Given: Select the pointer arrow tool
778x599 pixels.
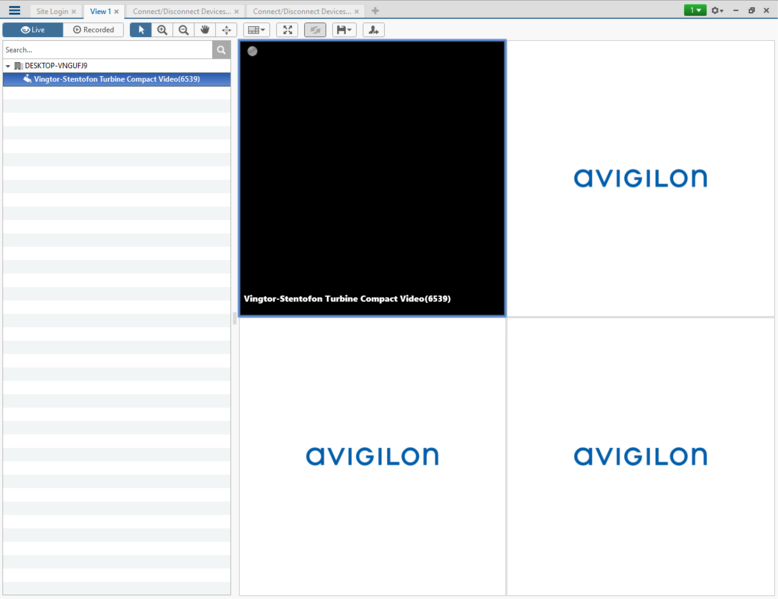Looking at the screenshot, I should (x=141, y=30).
